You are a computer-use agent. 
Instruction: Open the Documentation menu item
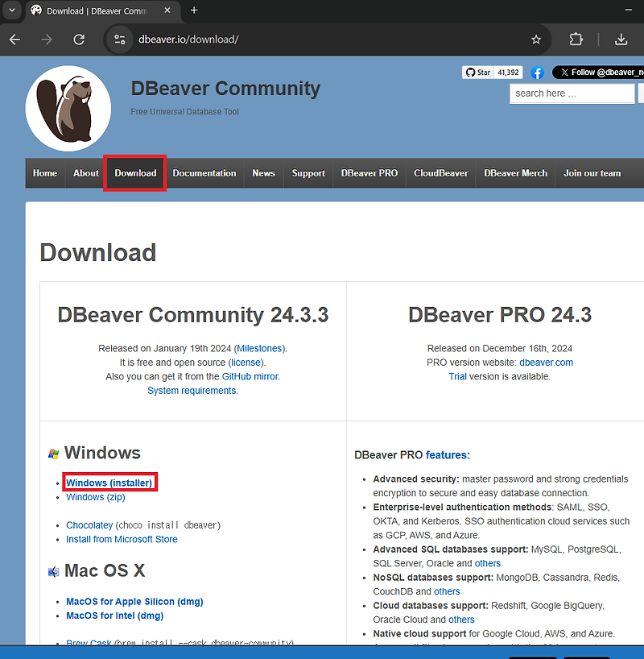(x=204, y=173)
